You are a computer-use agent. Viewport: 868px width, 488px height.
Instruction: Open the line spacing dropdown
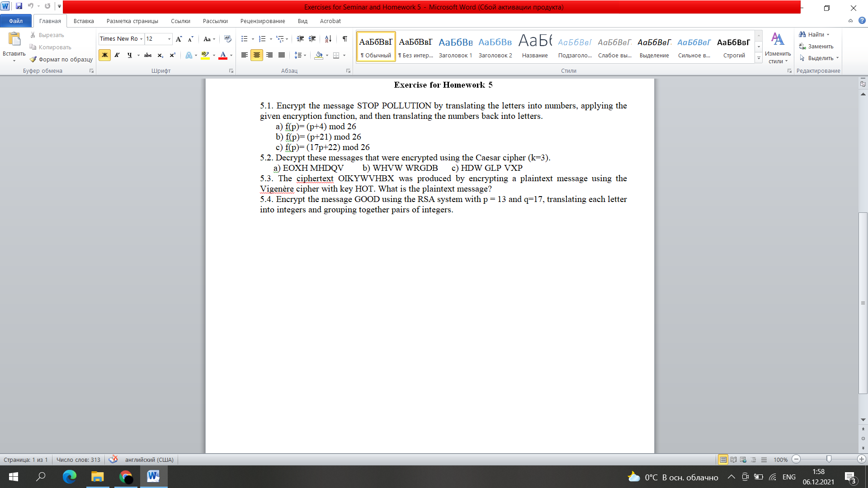305,55
